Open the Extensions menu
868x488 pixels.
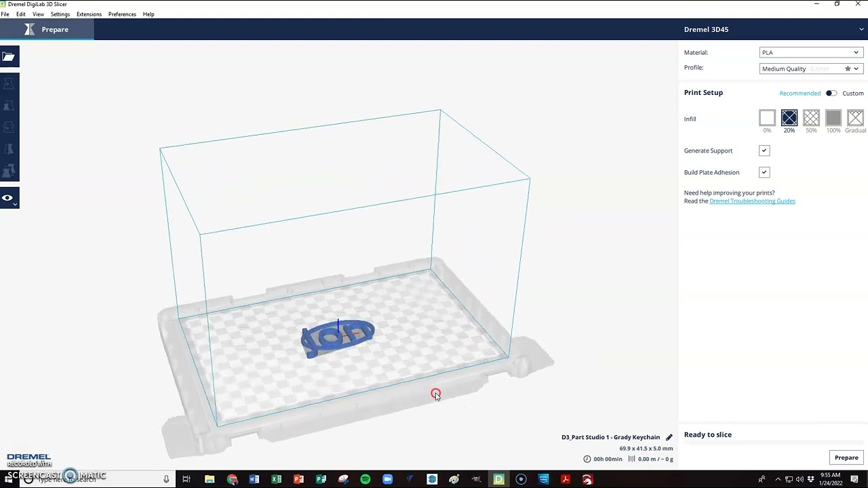point(89,14)
